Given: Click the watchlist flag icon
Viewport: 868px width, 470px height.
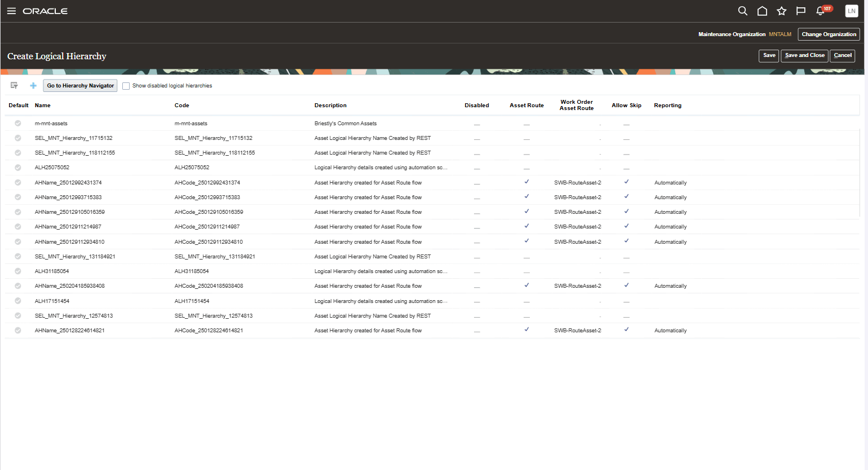Looking at the screenshot, I should [800, 11].
